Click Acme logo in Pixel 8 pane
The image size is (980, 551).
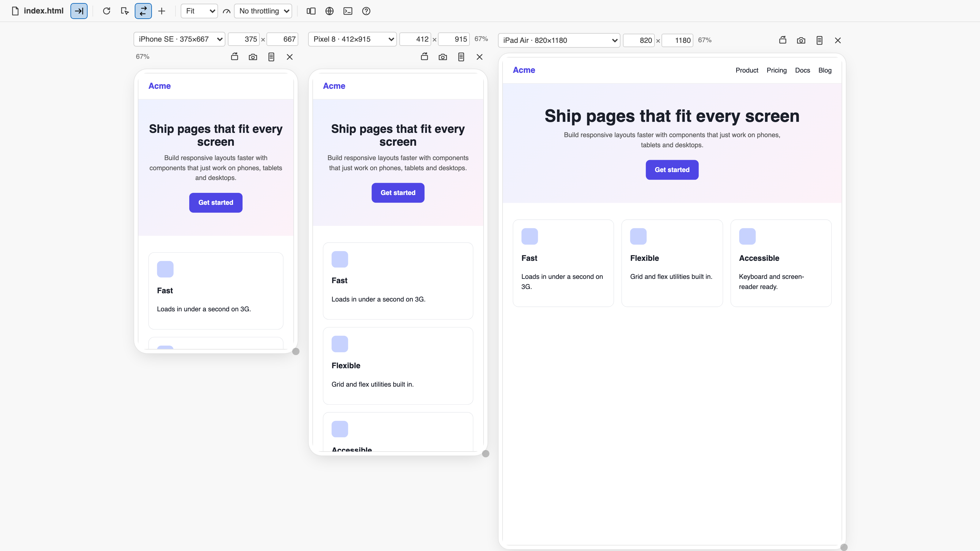pyautogui.click(x=334, y=86)
